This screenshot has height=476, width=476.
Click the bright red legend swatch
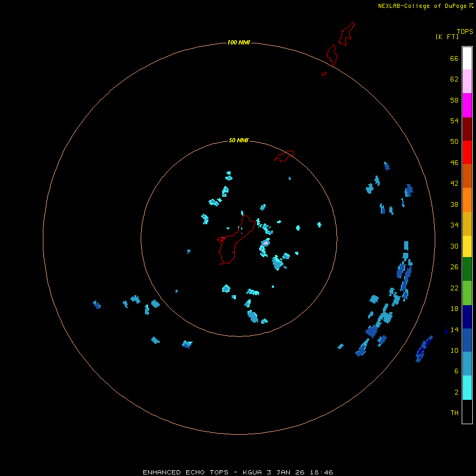coord(467,152)
